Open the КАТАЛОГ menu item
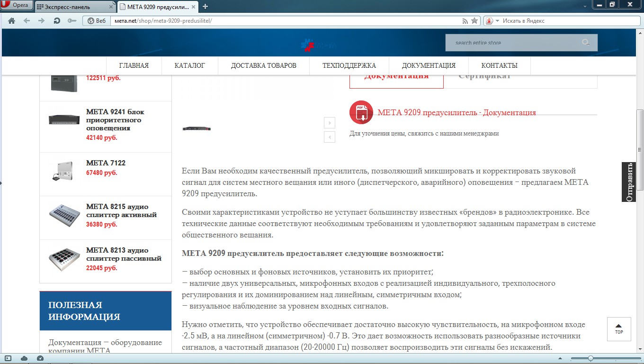 pos(190,65)
